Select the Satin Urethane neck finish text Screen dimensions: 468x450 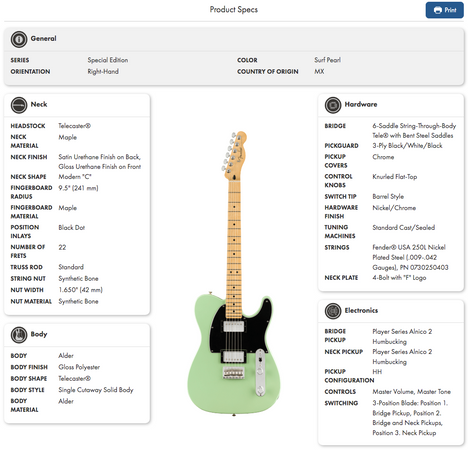click(100, 162)
